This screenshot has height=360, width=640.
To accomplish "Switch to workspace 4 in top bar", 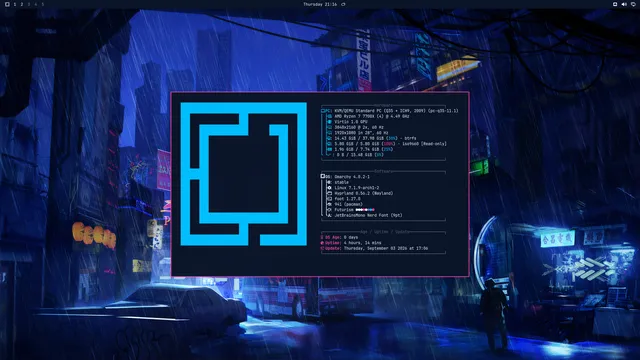I will pyautogui.click(x=36, y=4).
